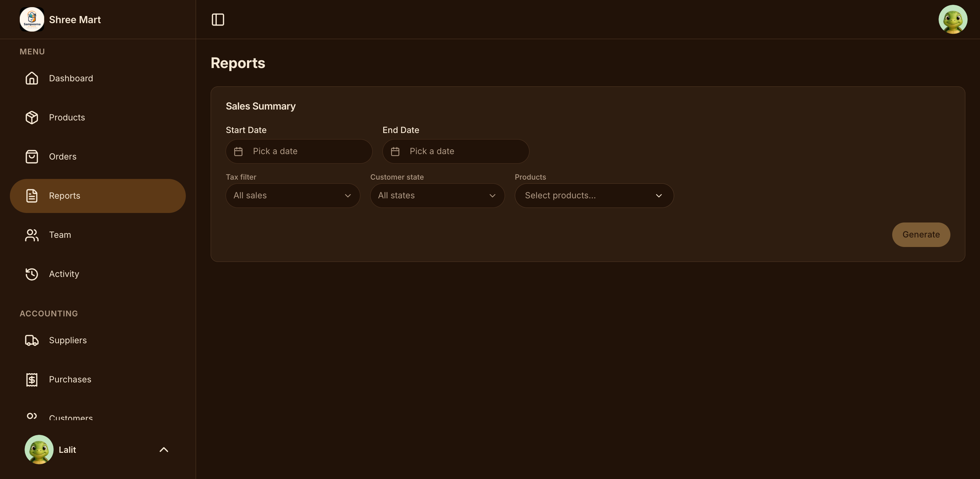The height and width of the screenshot is (479, 980).
Task: Click the Purchases receipt icon
Action: (32, 379)
